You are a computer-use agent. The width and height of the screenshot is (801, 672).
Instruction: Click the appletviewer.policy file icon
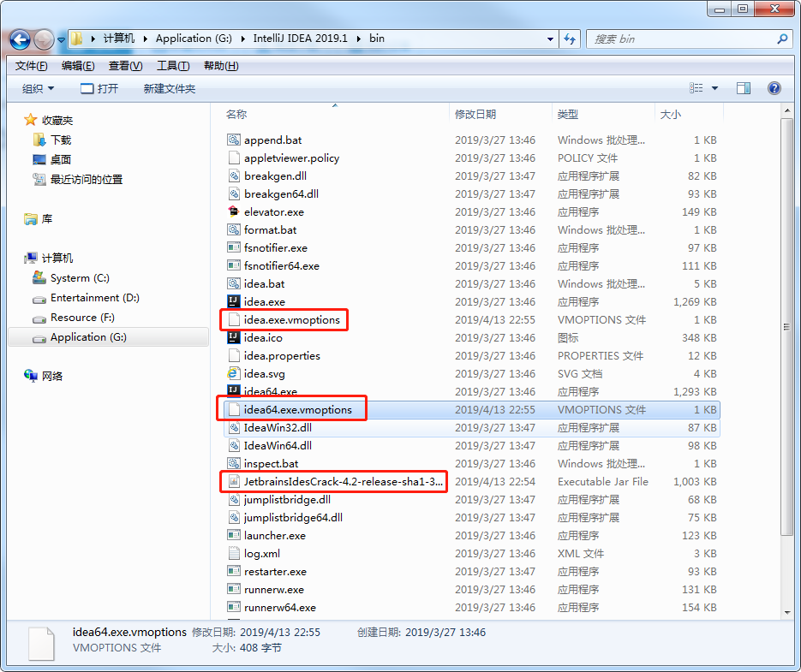pyautogui.click(x=234, y=158)
